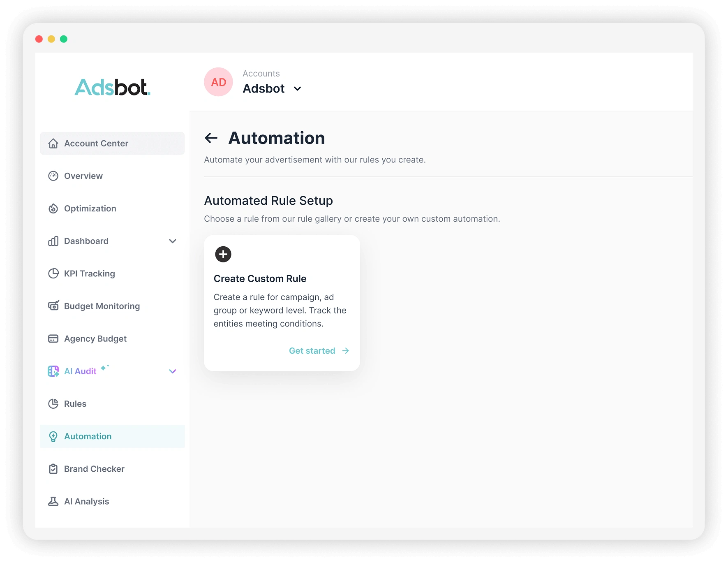Select the AI Analysis flask icon
728x563 pixels.
53,501
